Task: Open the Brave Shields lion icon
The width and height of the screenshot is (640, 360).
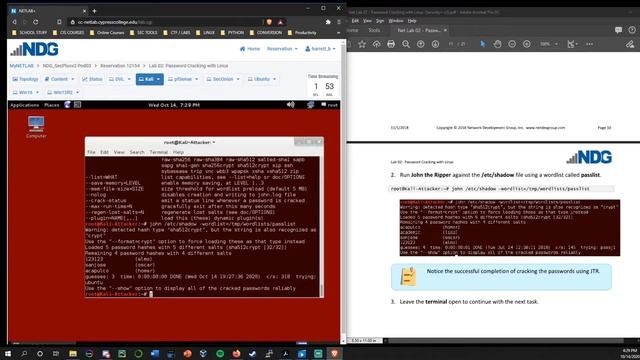Action: click(x=269, y=22)
